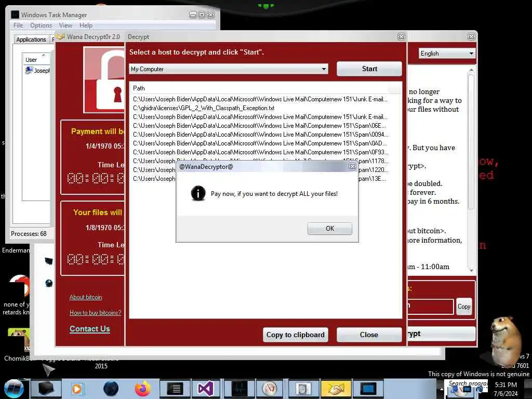
Task: Sort by User column in Task Manager
Action: [36, 59]
